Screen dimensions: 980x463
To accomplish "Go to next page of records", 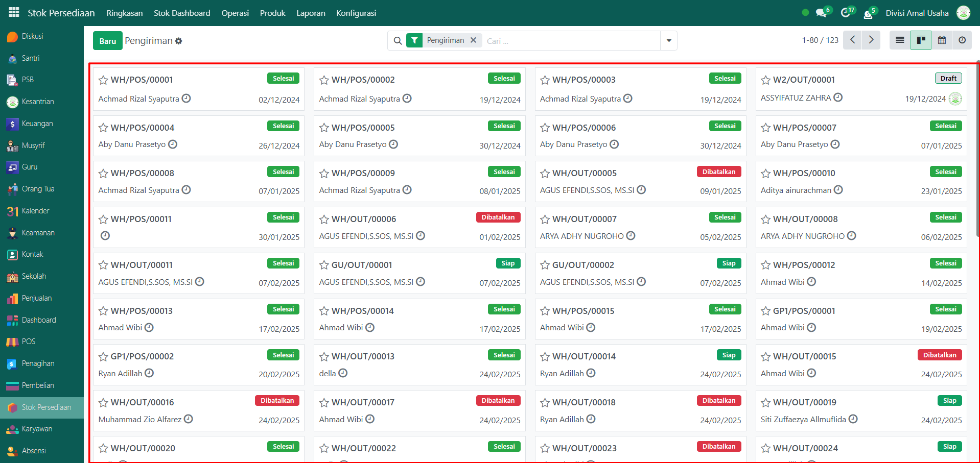I will tap(871, 40).
